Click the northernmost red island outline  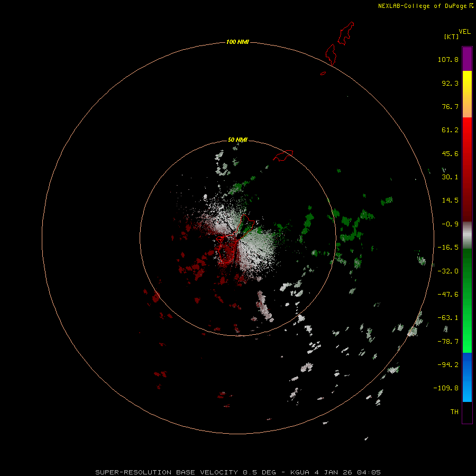coord(346,33)
